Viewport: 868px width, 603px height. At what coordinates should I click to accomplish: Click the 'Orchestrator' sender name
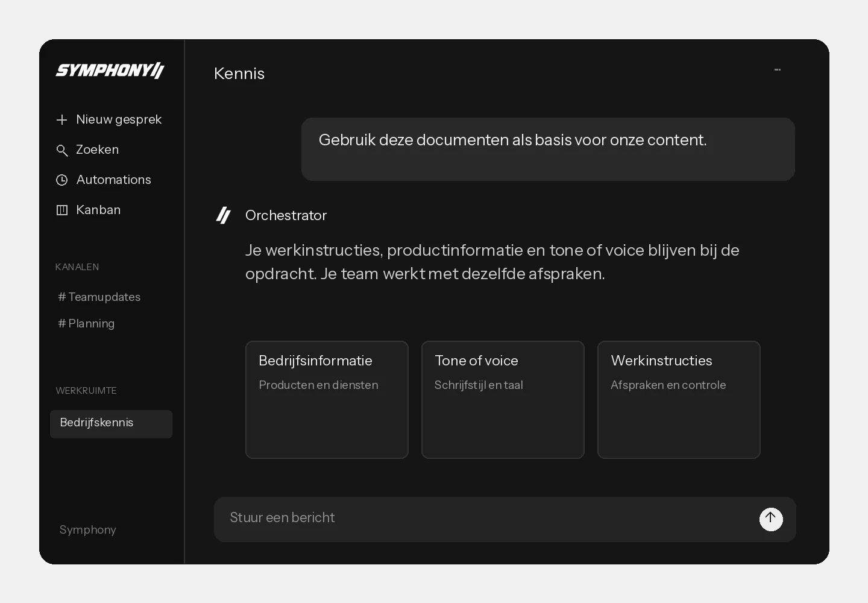[286, 215]
